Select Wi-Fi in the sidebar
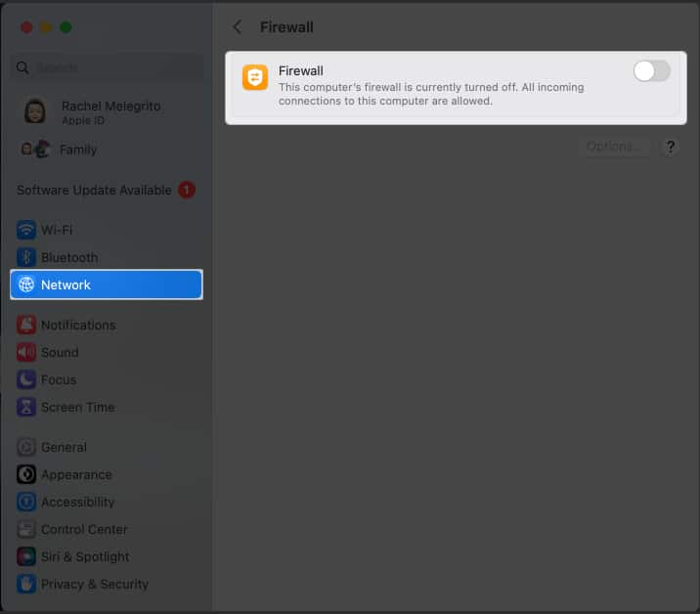This screenshot has height=614, width=700. coord(57,230)
